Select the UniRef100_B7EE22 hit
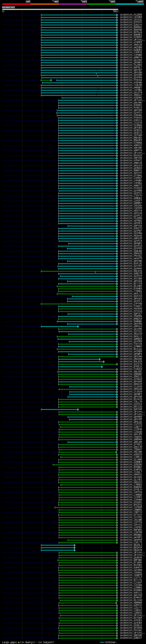 click(131, 366)
